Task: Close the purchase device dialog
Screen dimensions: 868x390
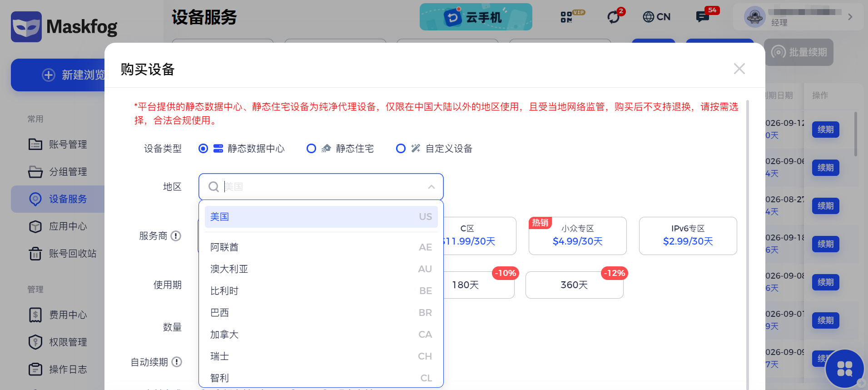Action: click(739, 69)
